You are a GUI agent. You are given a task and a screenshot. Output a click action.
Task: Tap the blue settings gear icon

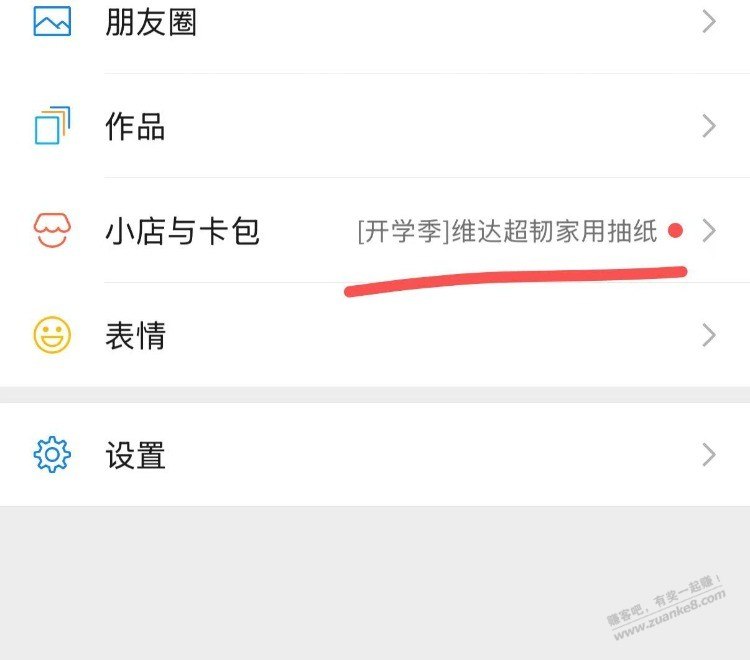(52, 454)
